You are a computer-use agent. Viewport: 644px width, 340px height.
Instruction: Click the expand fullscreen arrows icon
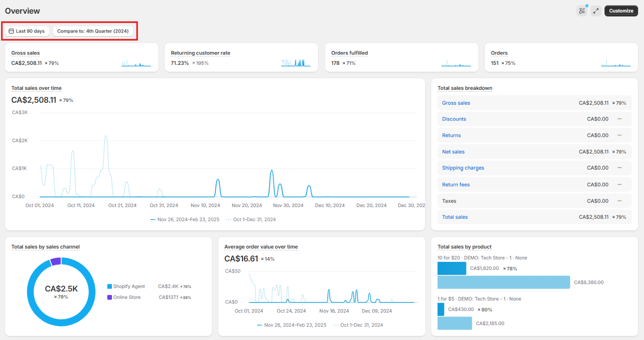point(596,11)
